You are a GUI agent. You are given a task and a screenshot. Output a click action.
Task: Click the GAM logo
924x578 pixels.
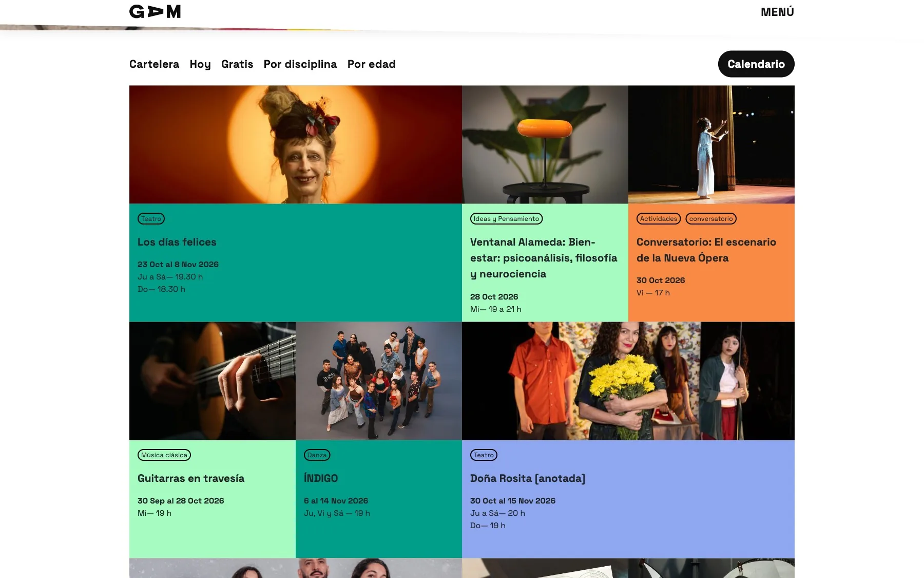155,11
